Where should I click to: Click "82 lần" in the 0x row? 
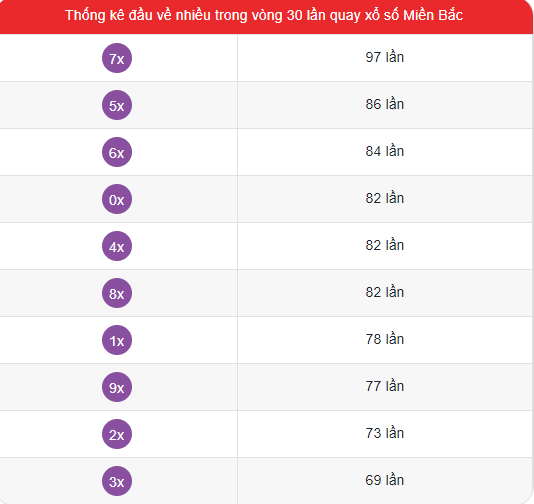(384, 198)
